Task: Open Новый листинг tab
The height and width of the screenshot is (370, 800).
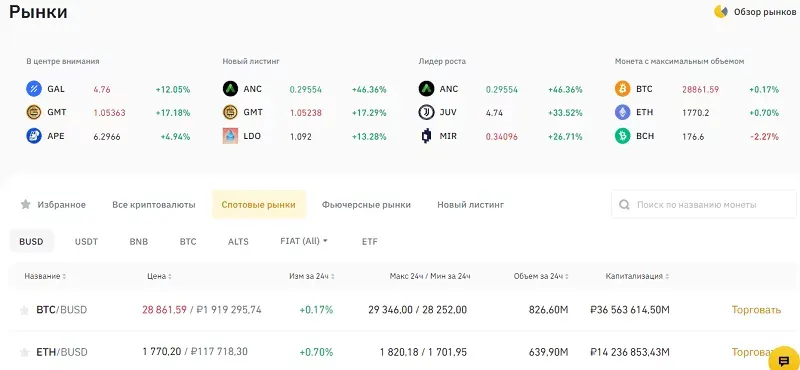Action: 470,205
